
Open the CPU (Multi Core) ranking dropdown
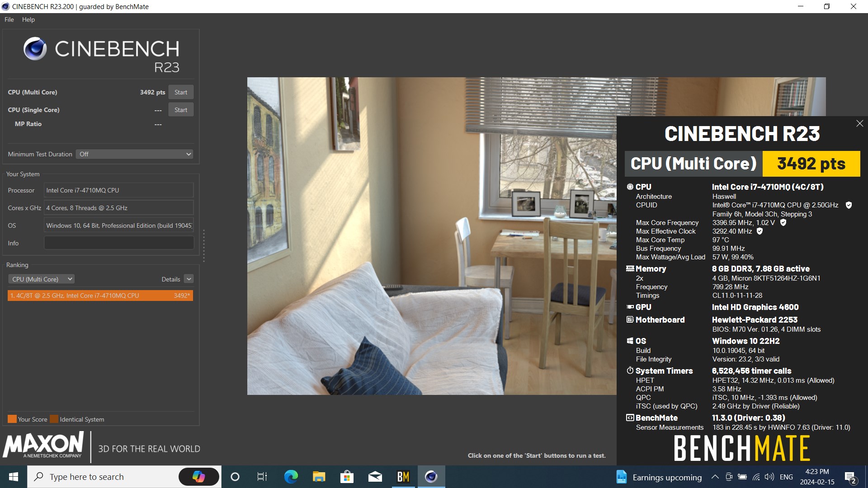[x=41, y=279]
